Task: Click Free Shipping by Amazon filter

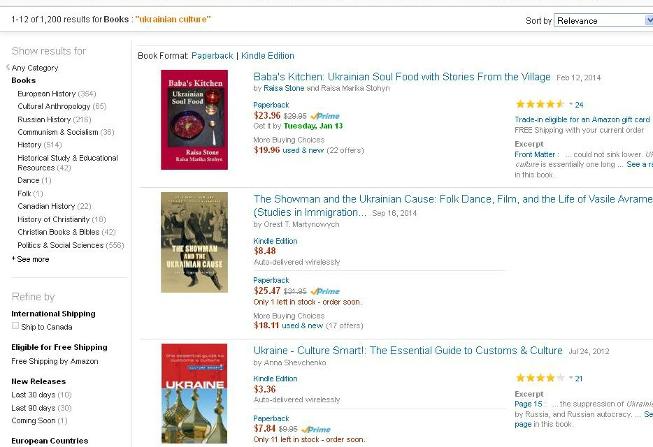Action: point(55,361)
